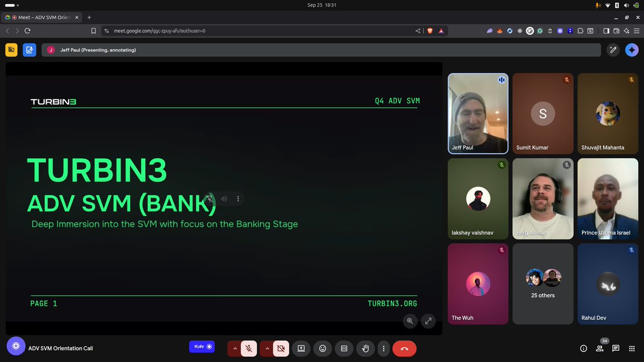Open meeting details info icon

583,348
